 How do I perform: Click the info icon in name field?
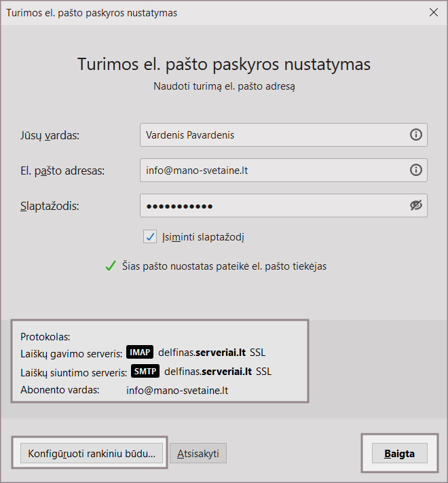pos(416,135)
